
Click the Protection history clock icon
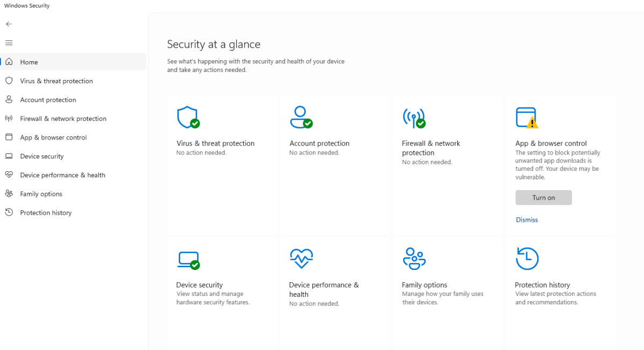coord(527,258)
